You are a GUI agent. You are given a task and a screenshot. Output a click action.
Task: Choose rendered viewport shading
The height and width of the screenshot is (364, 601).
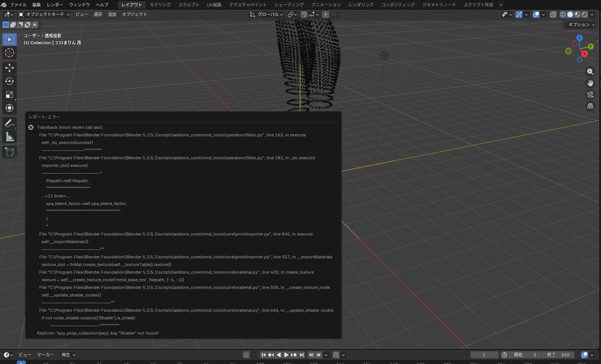(584, 15)
